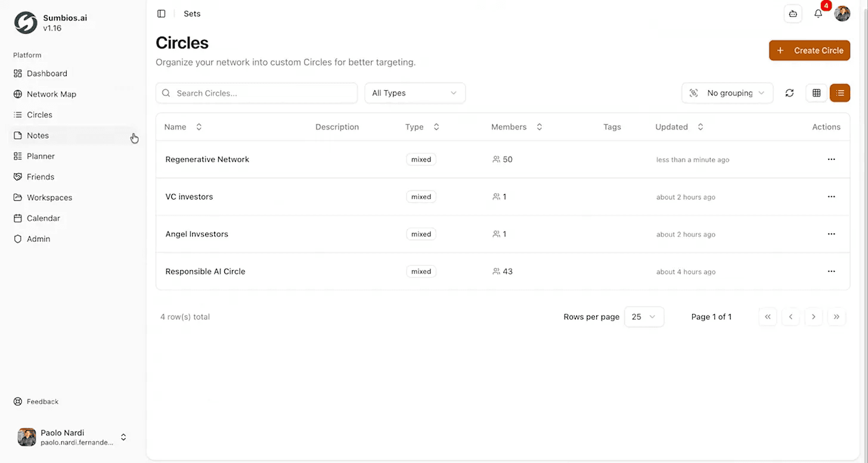This screenshot has width=868, height=463.
Task: Open Planner in sidebar
Action: coord(73,156)
